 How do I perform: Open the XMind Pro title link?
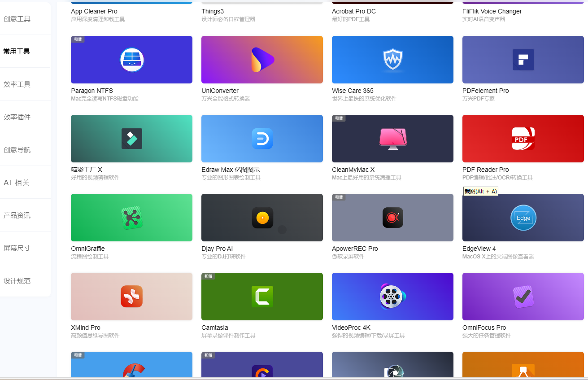(x=86, y=328)
